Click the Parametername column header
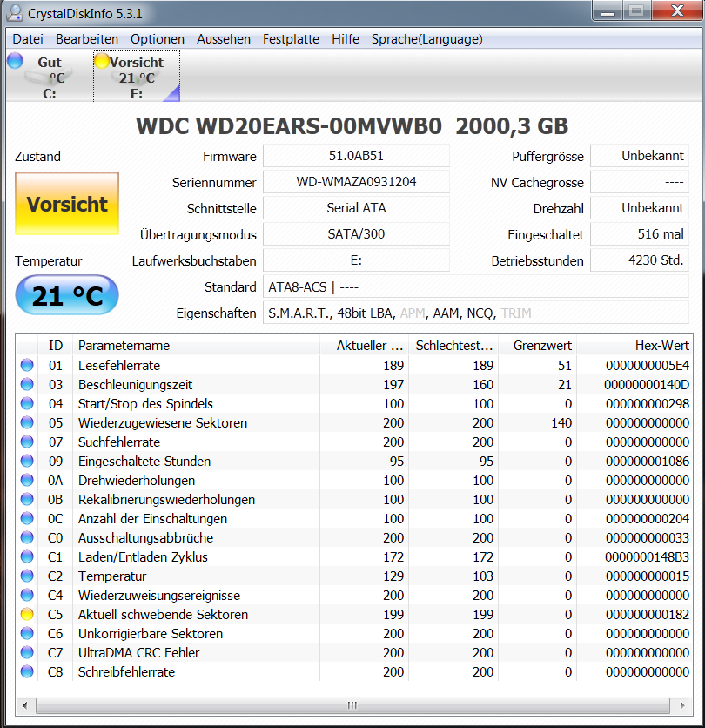 click(197, 346)
